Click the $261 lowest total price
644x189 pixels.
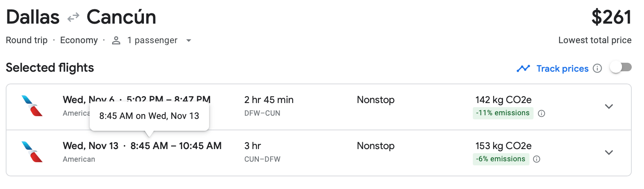click(611, 18)
